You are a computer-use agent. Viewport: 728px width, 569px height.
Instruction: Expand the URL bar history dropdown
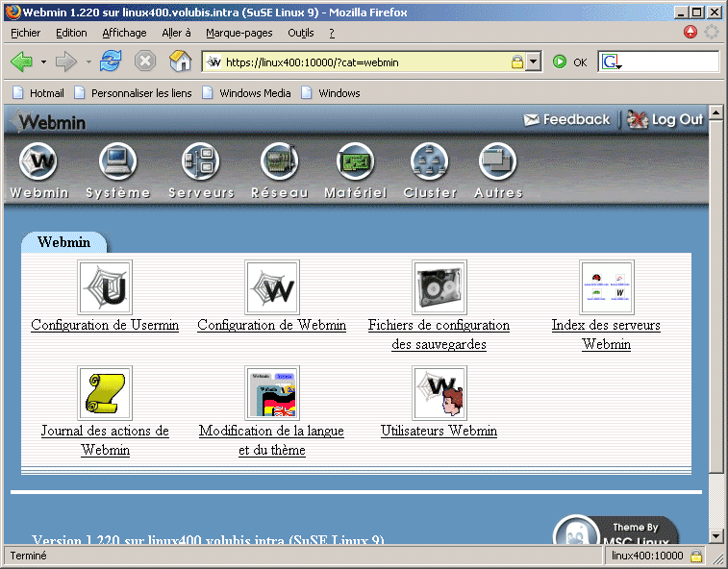(x=534, y=62)
